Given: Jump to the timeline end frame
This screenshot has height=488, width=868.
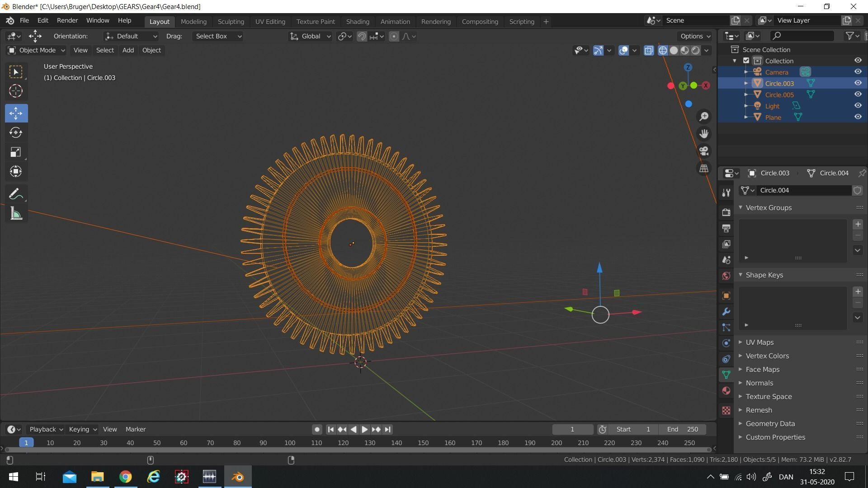Looking at the screenshot, I should 387,429.
